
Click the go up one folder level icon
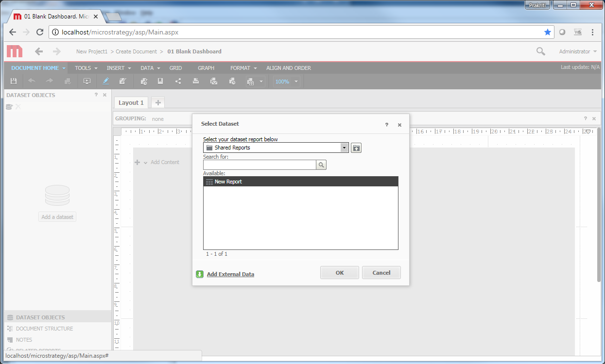coord(356,148)
